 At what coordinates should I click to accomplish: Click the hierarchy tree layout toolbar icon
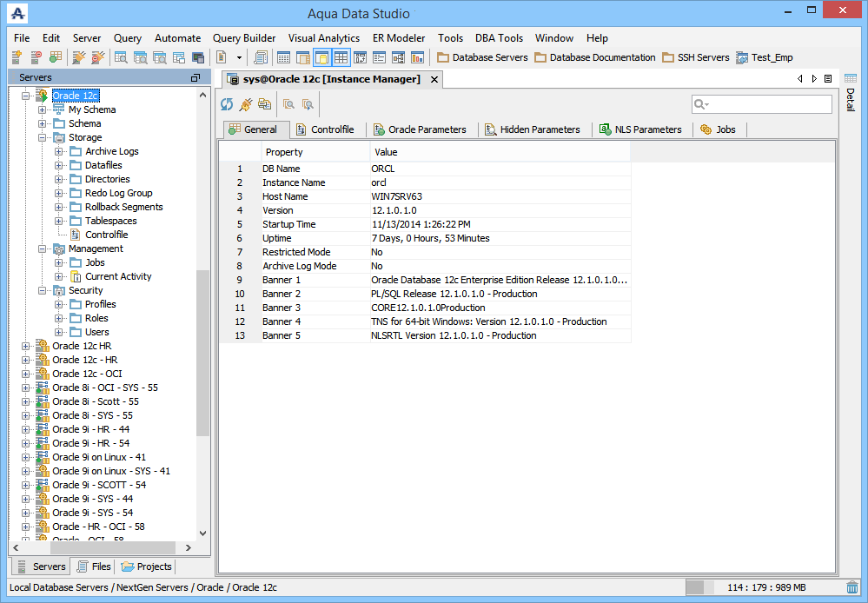[x=398, y=57]
